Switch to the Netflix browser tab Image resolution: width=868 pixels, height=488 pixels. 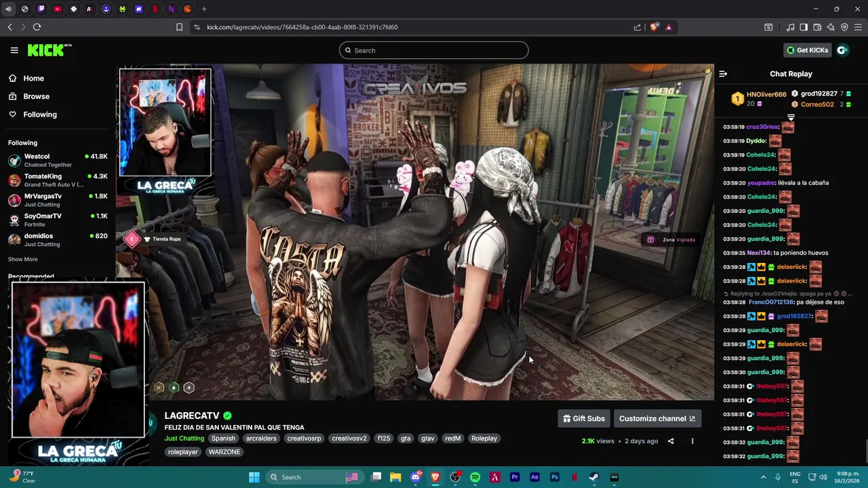pos(155,9)
